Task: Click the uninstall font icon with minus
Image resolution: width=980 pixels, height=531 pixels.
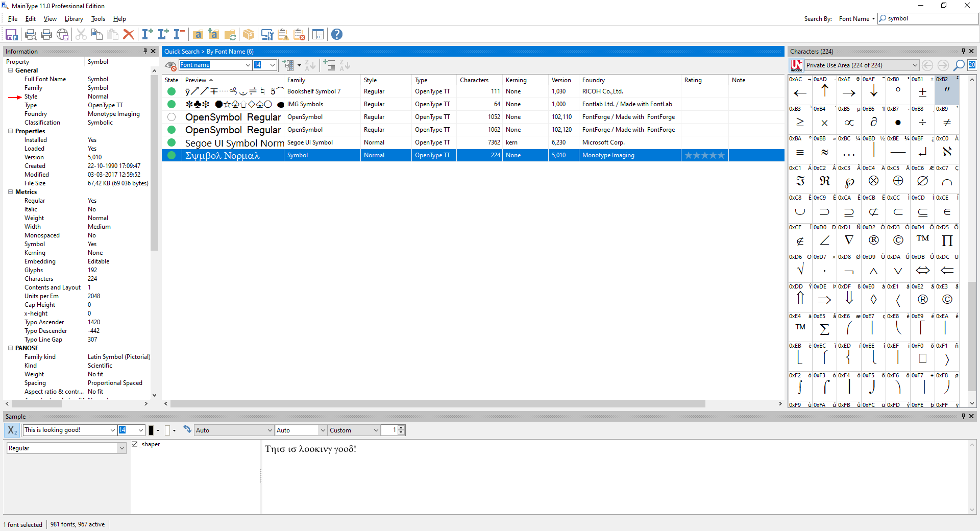Action: point(179,34)
